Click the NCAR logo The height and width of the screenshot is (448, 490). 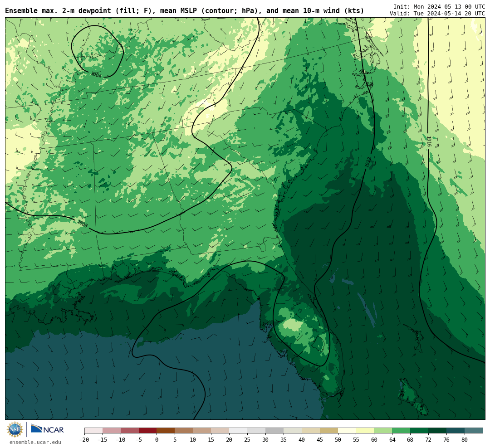[47, 429]
